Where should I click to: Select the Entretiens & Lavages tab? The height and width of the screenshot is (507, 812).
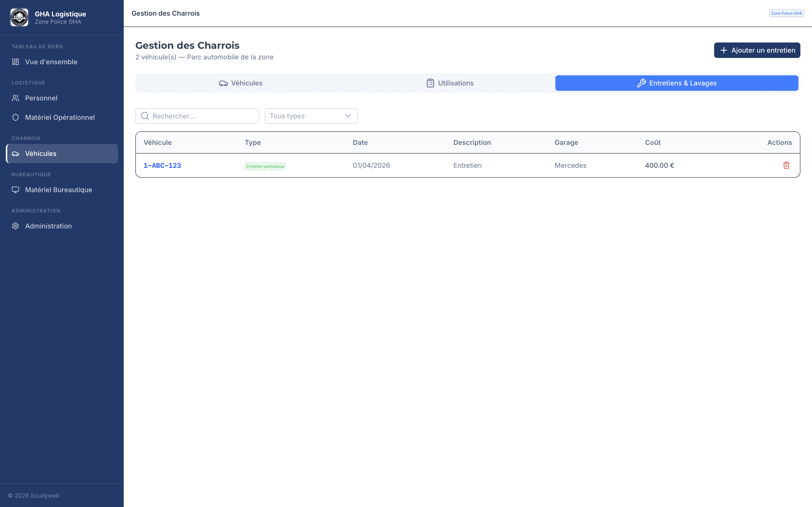coord(676,83)
